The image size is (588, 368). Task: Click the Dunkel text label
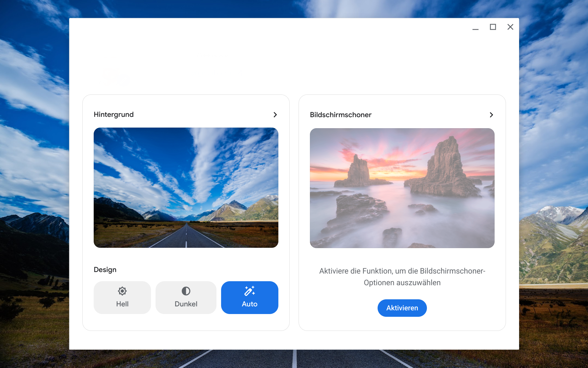(186, 304)
